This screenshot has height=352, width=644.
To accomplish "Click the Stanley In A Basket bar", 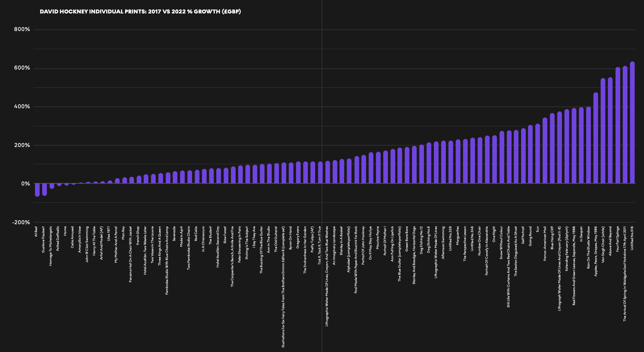I will point(342,171).
